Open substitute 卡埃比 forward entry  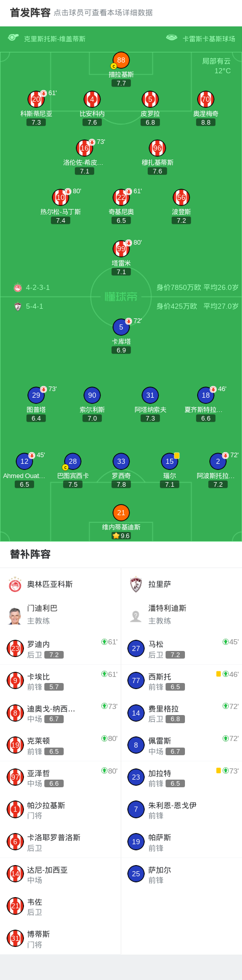[61, 680]
